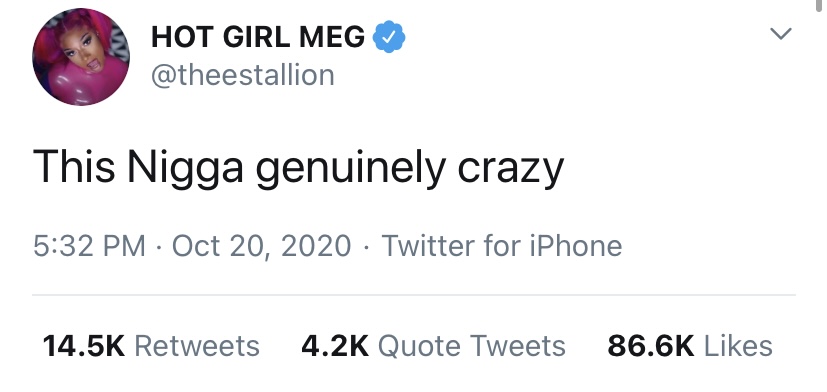The width and height of the screenshot is (827, 392).
Task: View the 4.2K quote count
Action: pos(335,346)
